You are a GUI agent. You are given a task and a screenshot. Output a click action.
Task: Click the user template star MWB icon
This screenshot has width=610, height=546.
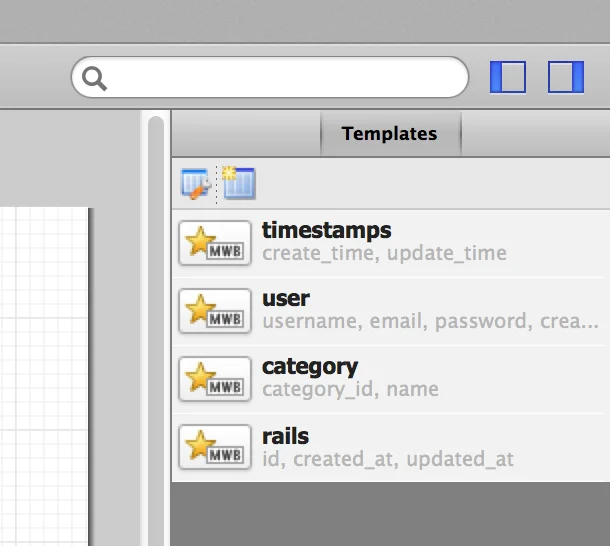215,311
